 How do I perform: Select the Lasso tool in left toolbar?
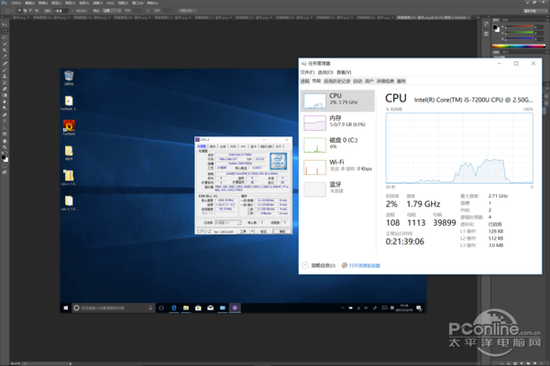pyautogui.click(x=5, y=38)
